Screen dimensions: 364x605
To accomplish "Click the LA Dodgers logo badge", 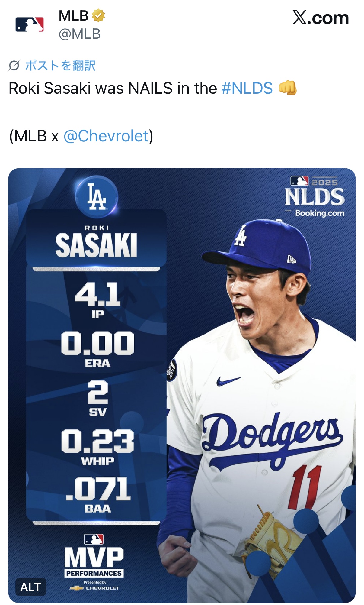I will pyautogui.click(x=97, y=197).
